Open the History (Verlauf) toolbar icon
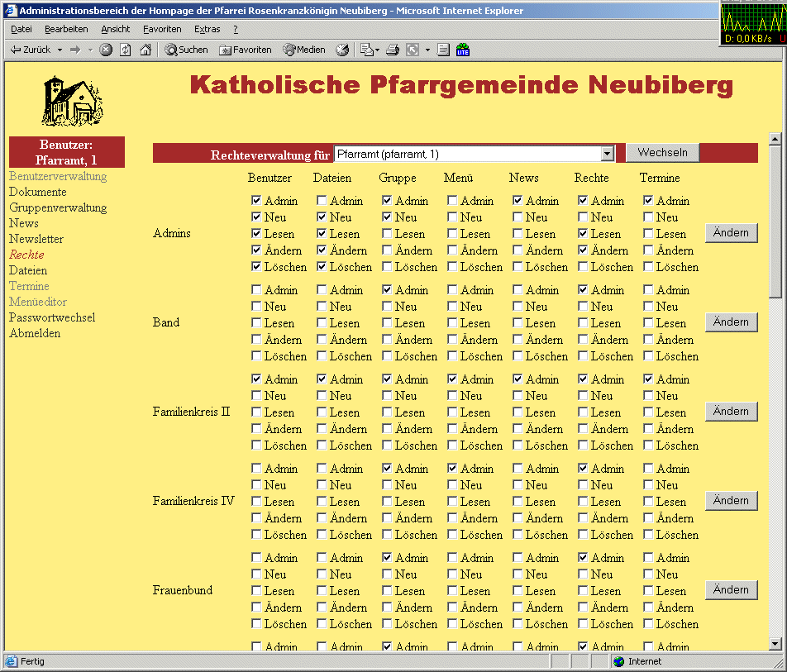 point(342,50)
